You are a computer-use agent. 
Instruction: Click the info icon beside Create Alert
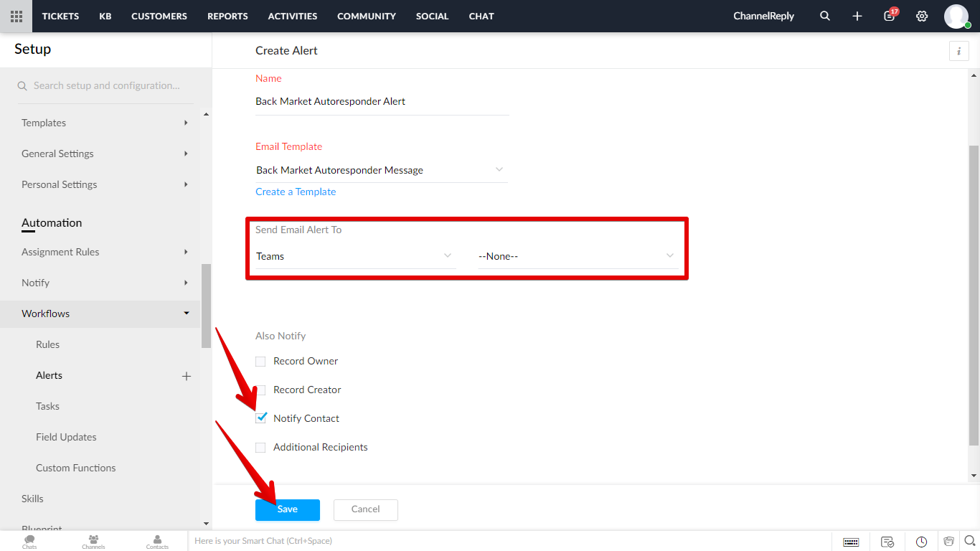958,51
